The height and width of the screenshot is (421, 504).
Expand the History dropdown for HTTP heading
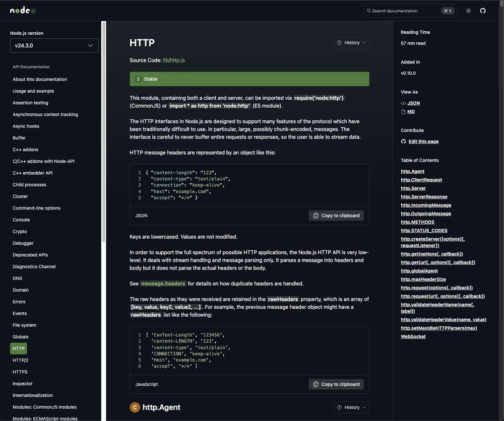pos(351,42)
